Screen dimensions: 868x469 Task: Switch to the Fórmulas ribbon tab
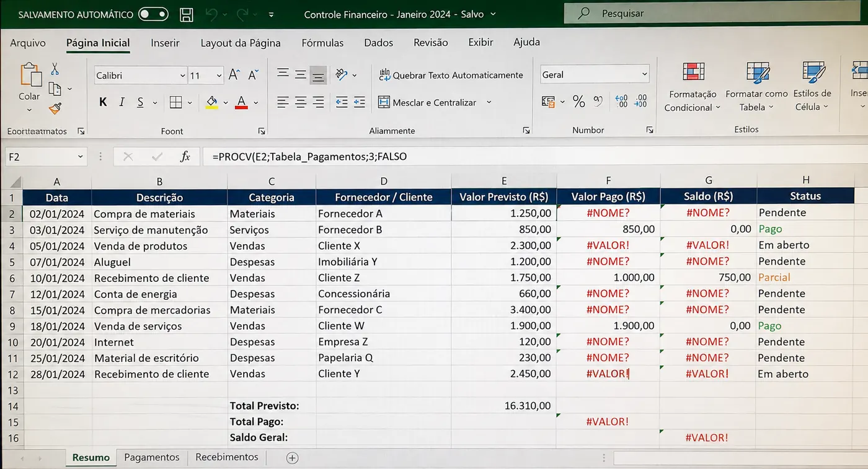point(322,43)
